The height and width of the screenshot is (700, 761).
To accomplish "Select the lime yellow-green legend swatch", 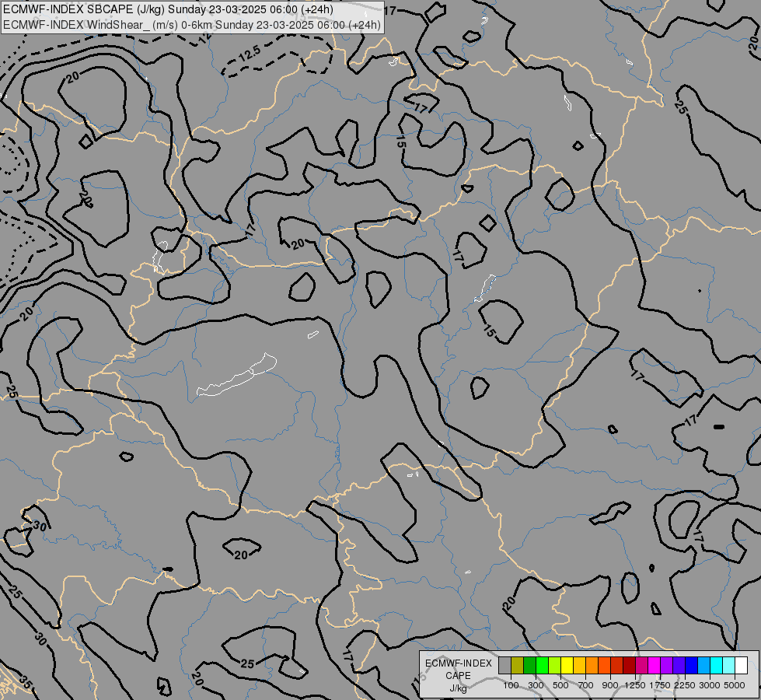I will [x=555, y=666].
